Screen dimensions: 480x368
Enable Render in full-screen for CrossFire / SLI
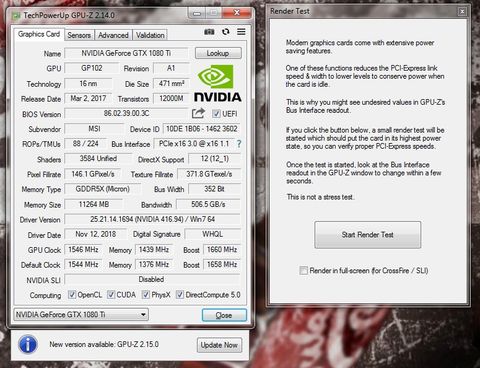point(303,270)
